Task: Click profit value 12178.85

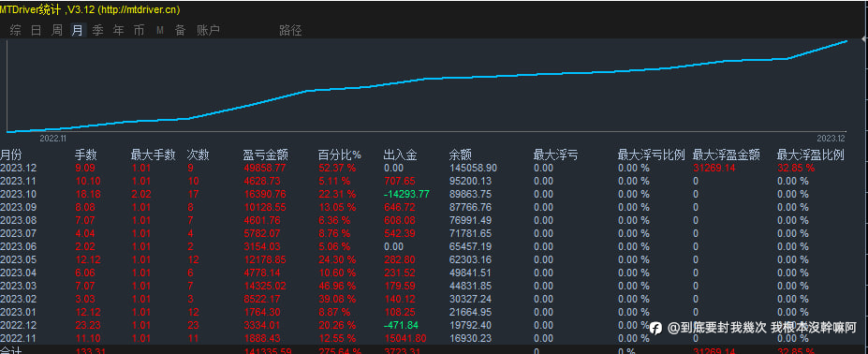Action: [265, 259]
